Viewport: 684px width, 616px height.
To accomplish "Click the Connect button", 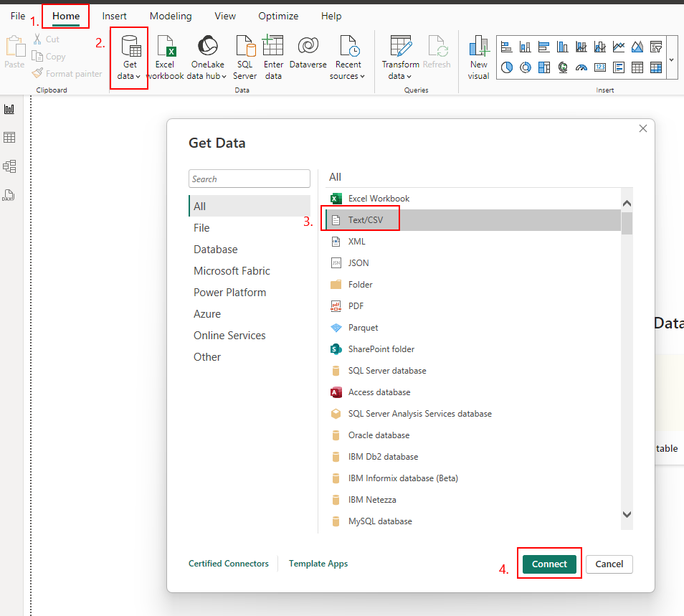I will pyautogui.click(x=549, y=564).
